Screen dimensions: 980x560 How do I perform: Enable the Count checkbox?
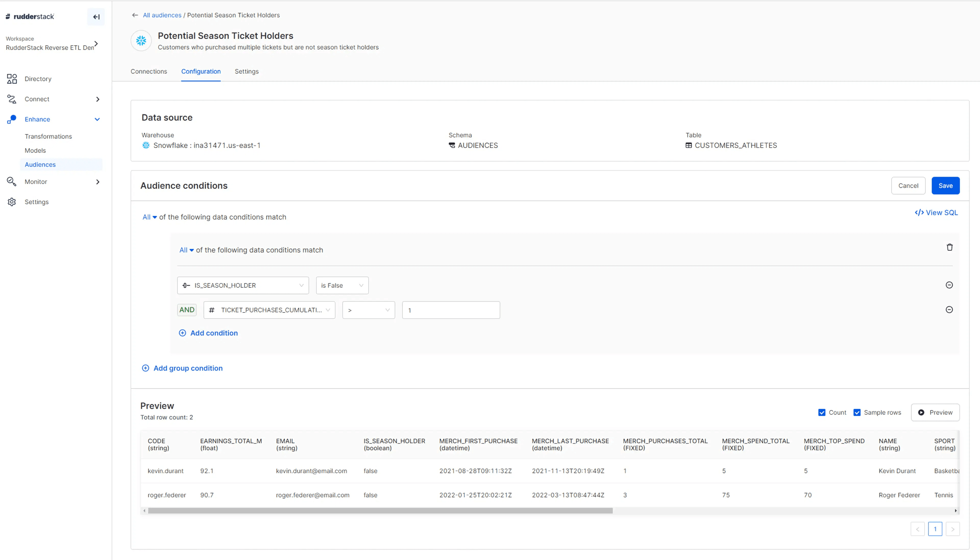click(822, 412)
